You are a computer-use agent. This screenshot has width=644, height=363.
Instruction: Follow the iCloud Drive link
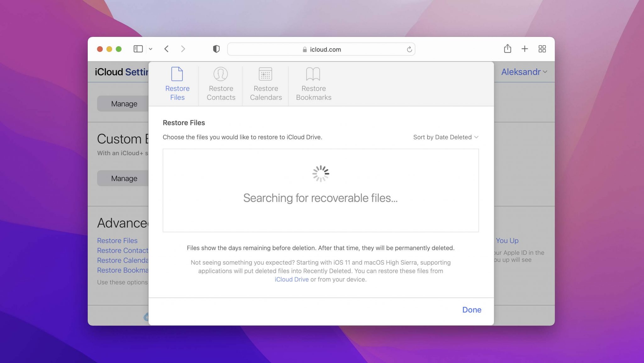[x=291, y=279]
